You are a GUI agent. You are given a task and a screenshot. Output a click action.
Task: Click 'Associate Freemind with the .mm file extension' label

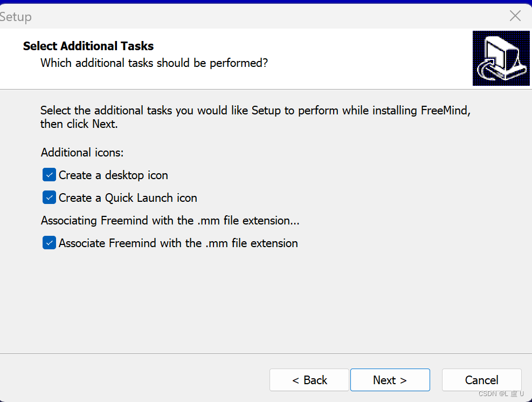point(178,243)
